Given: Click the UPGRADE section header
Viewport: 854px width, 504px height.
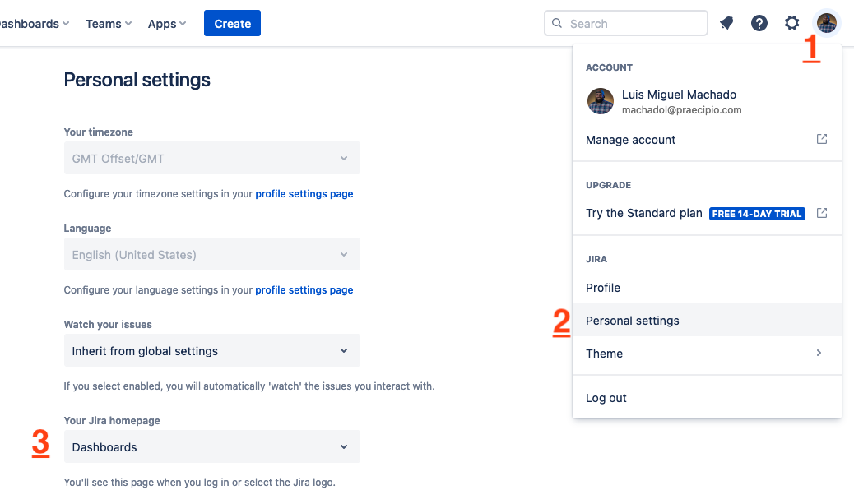Looking at the screenshot, I should [608, 185].
